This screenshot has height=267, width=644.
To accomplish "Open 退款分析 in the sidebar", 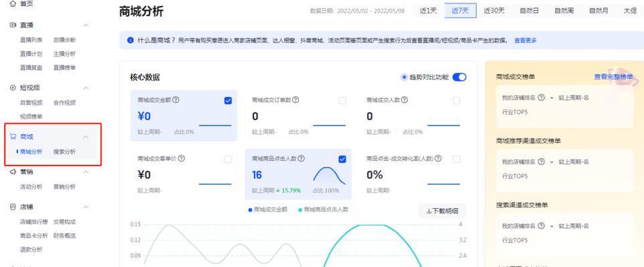I will 31,250.
